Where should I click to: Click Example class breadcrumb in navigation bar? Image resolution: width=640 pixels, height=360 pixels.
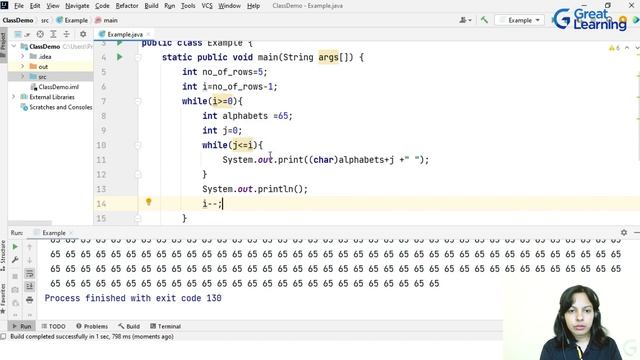pos(72,20)
